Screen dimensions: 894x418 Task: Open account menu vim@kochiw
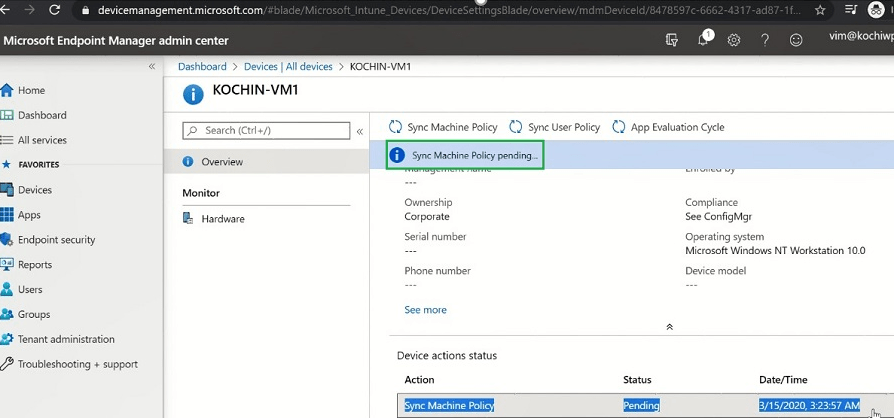coord(862,35)
